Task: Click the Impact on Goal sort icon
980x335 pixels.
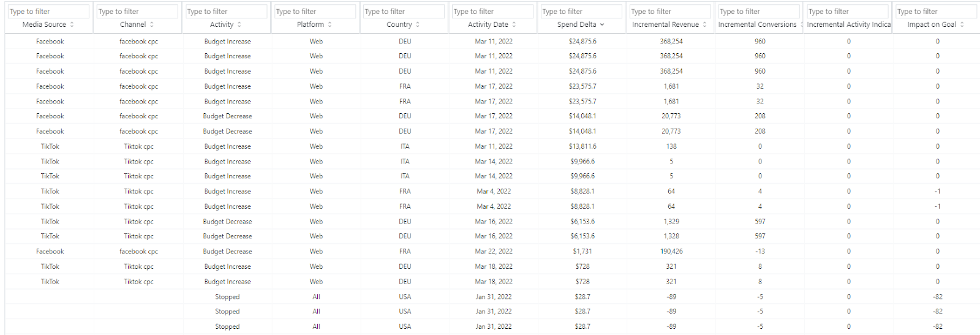Action: [x=962, y=24]
